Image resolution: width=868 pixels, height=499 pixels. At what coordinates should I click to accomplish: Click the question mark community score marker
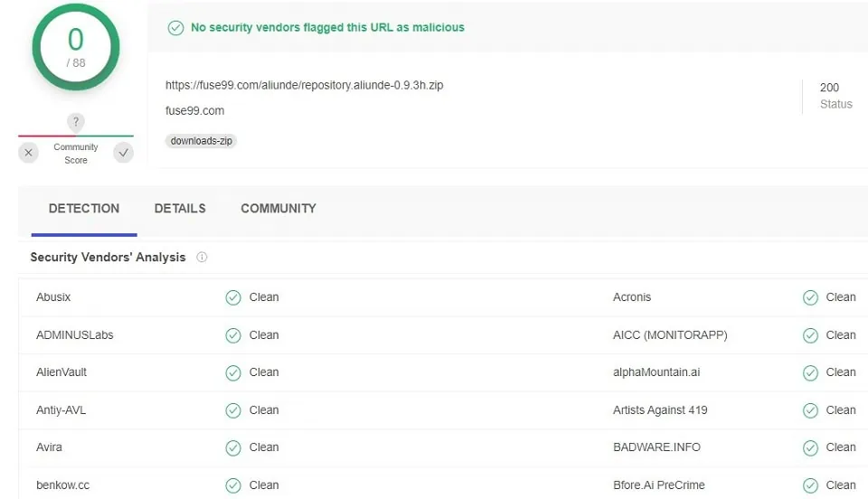[x=77, y=122]
